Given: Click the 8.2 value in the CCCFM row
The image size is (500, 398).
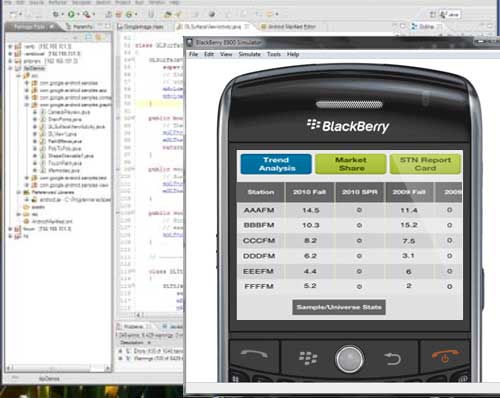Looking at the screenshot, I should click(310, 240).
